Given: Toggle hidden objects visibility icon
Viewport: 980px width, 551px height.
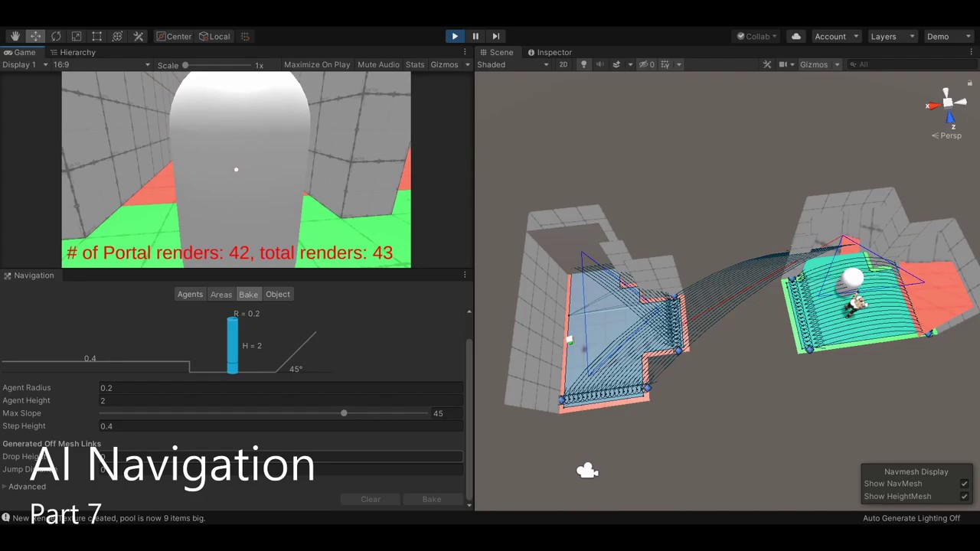Looking at the screenshot, I should (x=647, y=64).
